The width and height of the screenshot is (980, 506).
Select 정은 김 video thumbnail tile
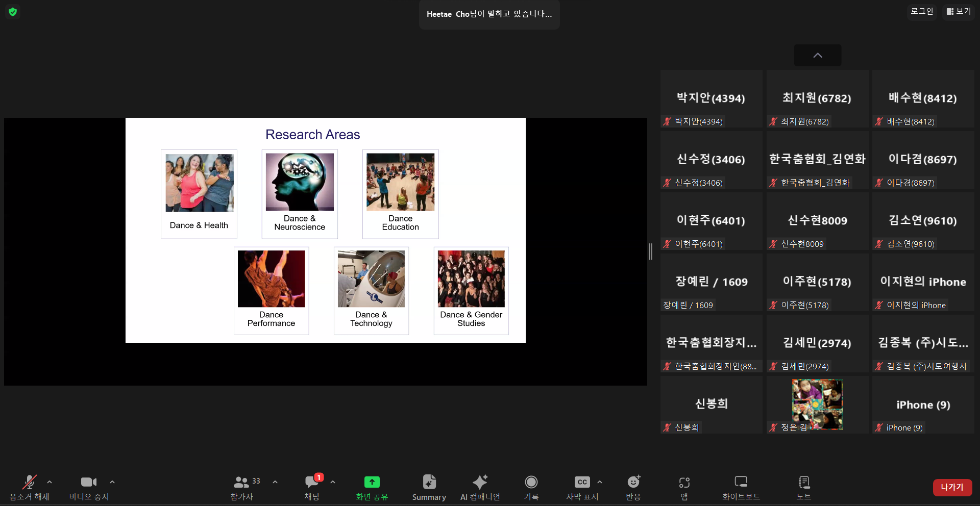(x=818, y=404)
